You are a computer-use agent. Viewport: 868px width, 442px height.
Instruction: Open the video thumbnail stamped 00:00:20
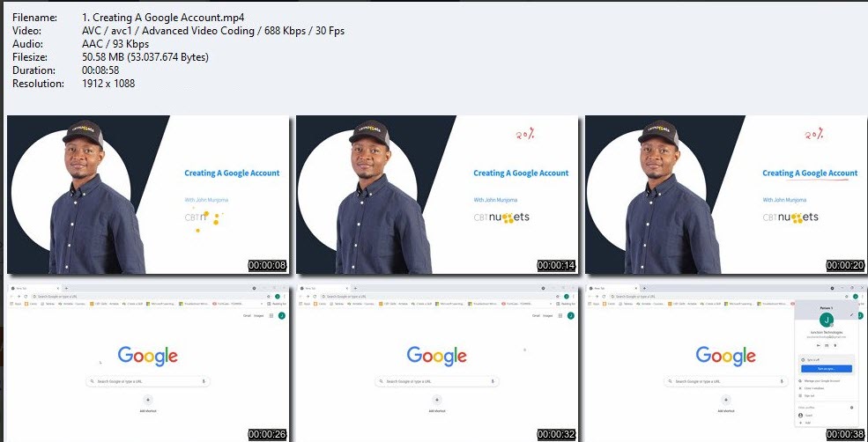click(726, 195)
